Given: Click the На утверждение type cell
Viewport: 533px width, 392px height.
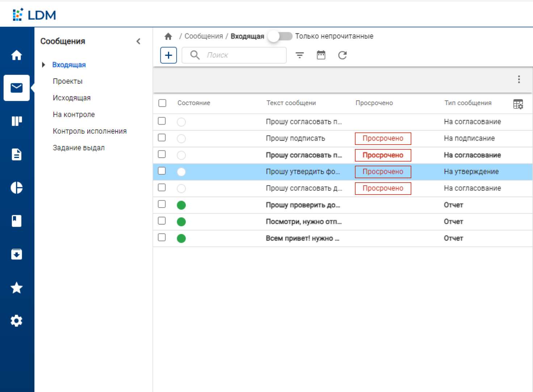Looking at the screenshot, I should tap(471, 172).
